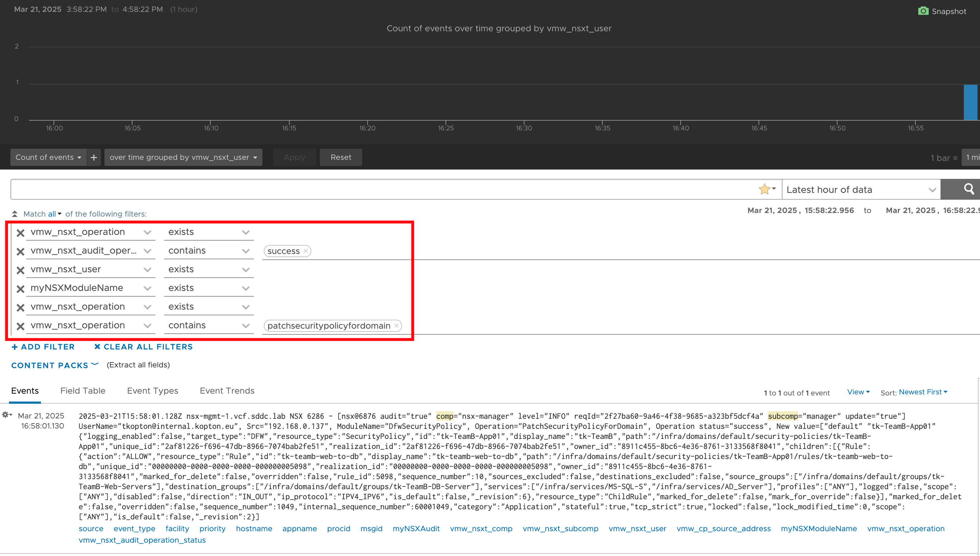Switch to the Event Types tab
Viewport: 980px width, 556px height.
(x=153, y=391)
